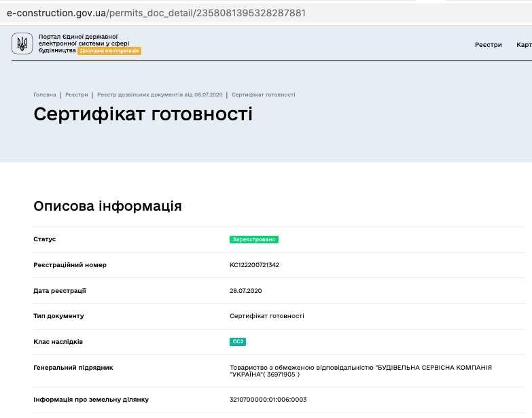Image resolution: width=532 pixels, height=418 pixels.
Task: Click 'Сертифікат готовності' breadcrumb item
Action: [x=264, y=94]
